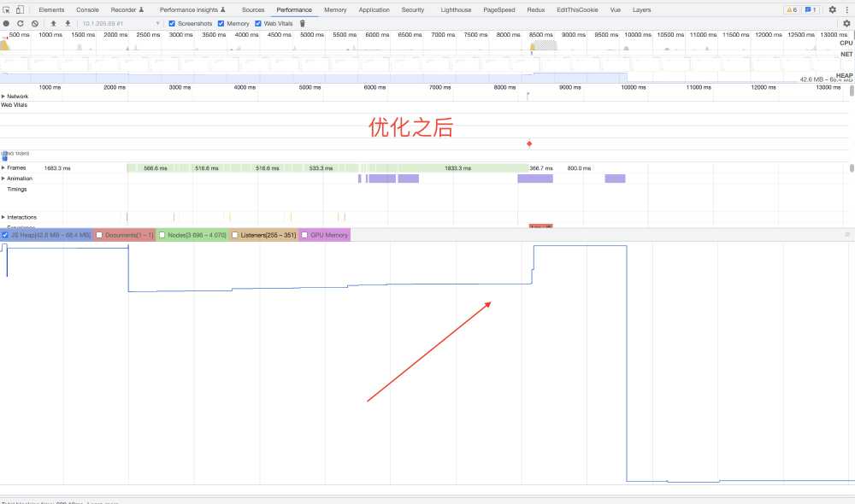
Task: Uncheck the Screenshots checkbox
Action: (173, 23)
